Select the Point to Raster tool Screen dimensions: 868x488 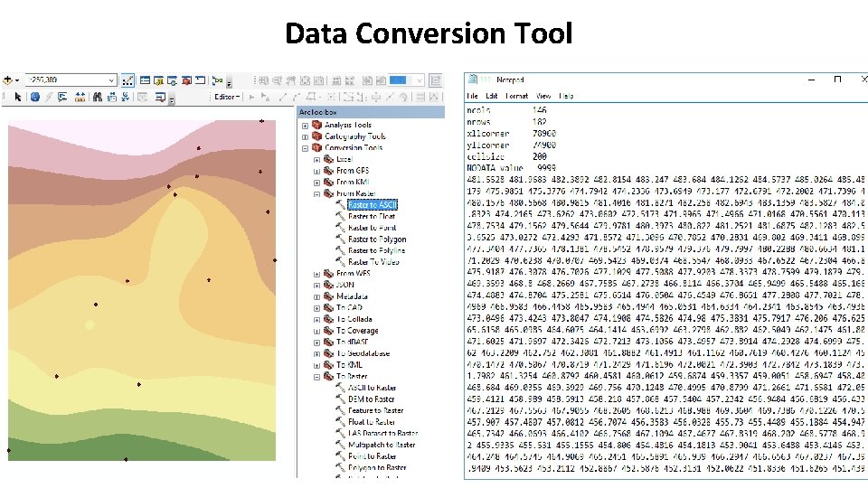[372, 455]
